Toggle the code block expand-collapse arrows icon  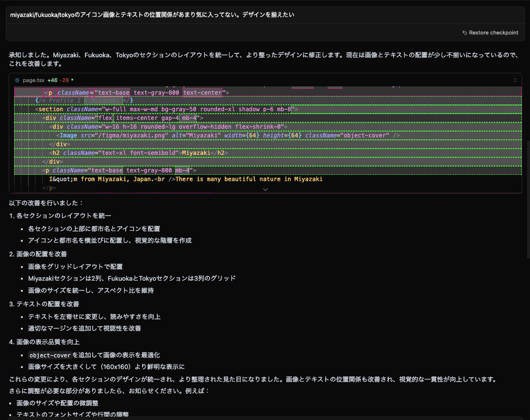point(515,80)
